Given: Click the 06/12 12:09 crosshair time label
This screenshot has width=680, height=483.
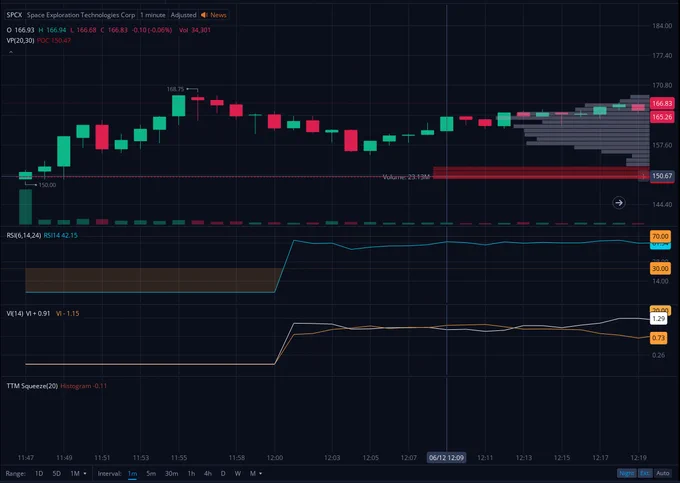Looking at the screenshot, I should click(446, 457).
